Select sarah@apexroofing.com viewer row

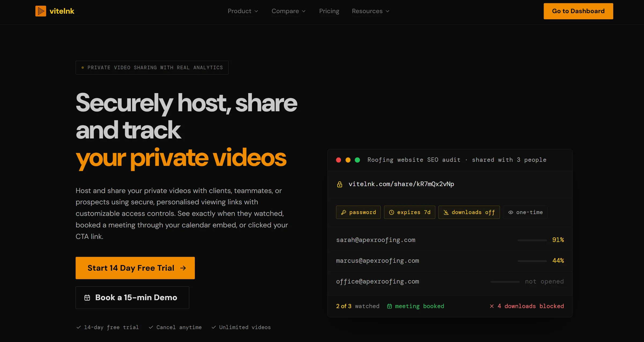[x=450, y=240]
